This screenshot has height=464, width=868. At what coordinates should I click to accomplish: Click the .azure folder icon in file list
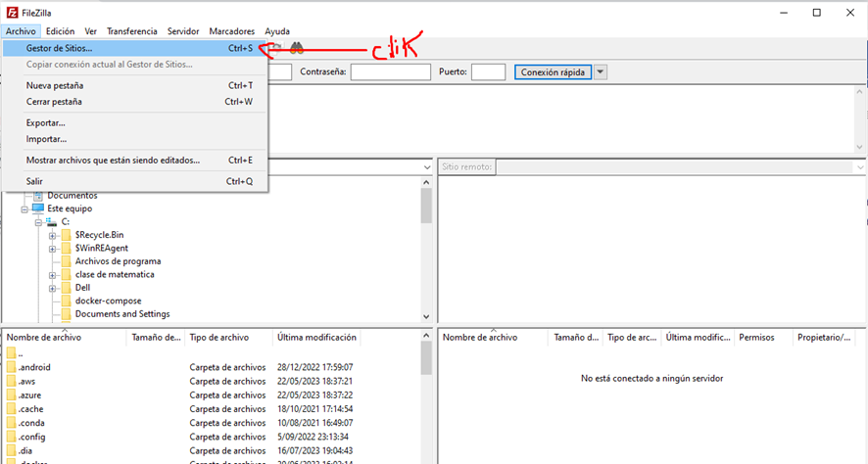click(12, 394)
